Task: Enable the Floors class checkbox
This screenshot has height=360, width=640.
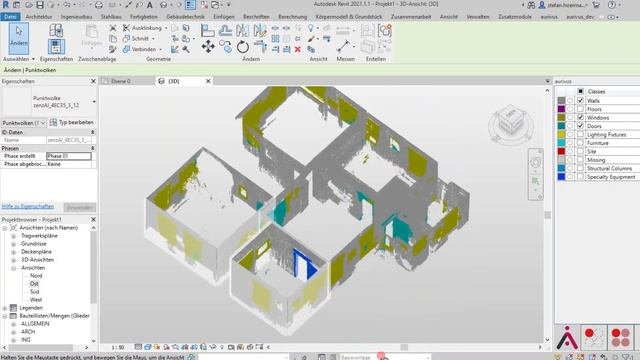Action: point(580,109)
